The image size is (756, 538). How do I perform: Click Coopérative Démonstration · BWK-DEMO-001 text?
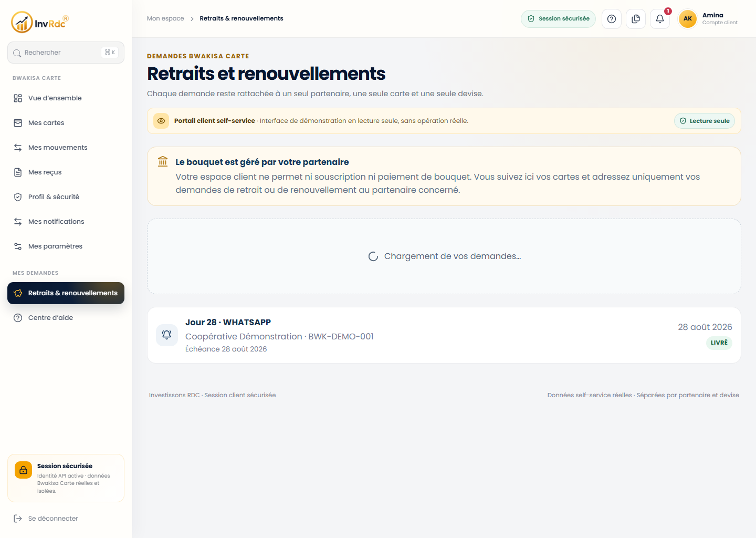279,336
